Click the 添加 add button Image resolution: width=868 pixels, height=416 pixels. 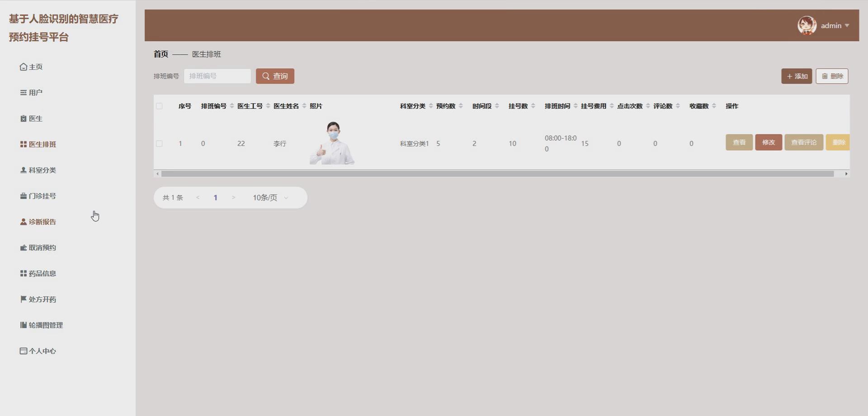pyautogui.click(x=797, y=76)
